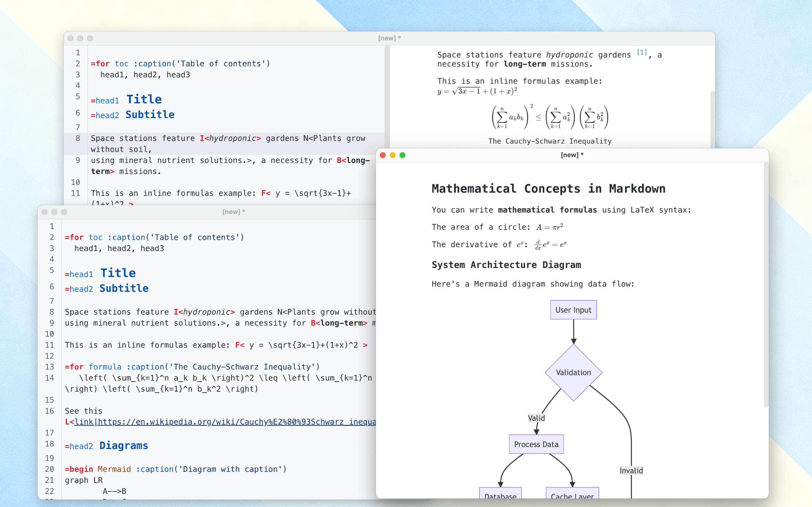Click the Process Data diagram node
This screenshot has height=507, width=812.
(x=536, y=444)
